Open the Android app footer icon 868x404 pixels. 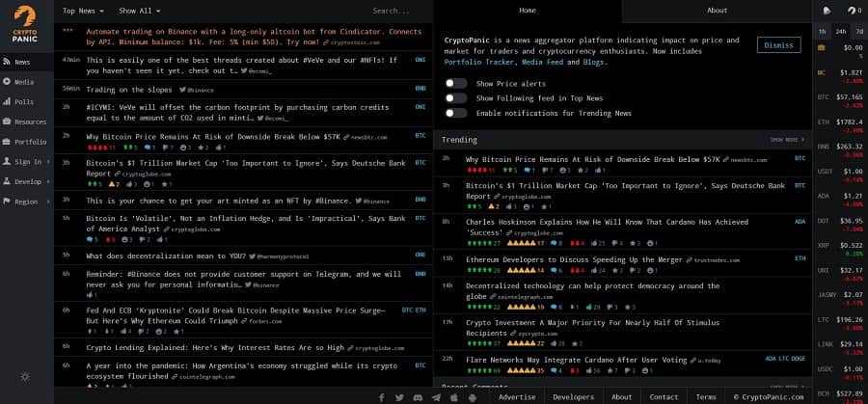click(473, 397)
